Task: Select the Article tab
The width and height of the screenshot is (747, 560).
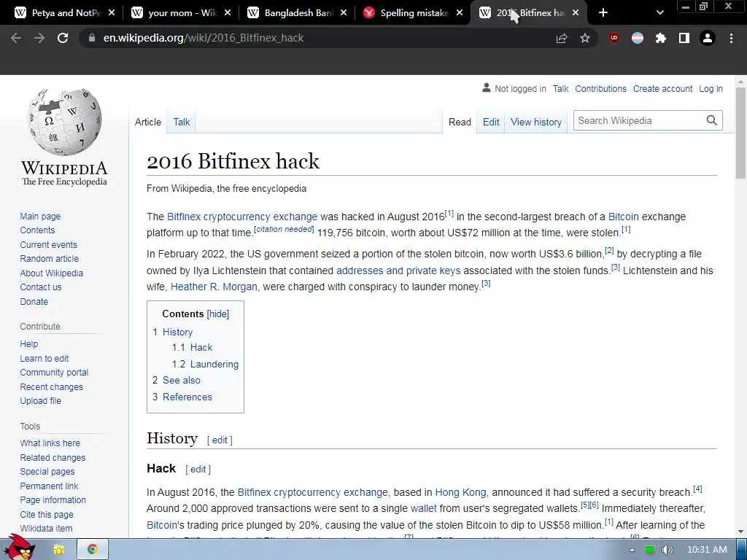Action: pyautogui.click(x=147, y=122)
